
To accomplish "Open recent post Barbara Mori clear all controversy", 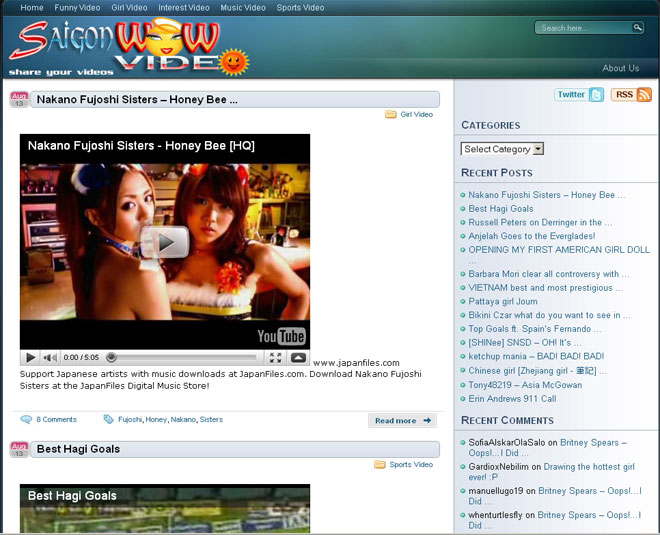I will 549,274.
